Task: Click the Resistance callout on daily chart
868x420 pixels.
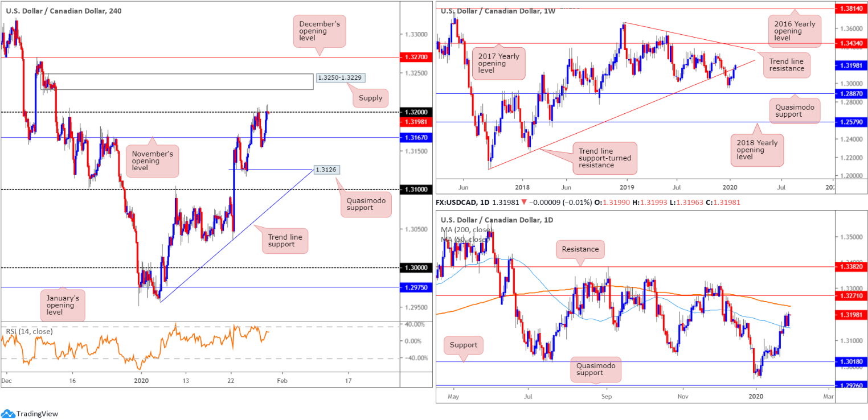Action: [x=580, y=249]
